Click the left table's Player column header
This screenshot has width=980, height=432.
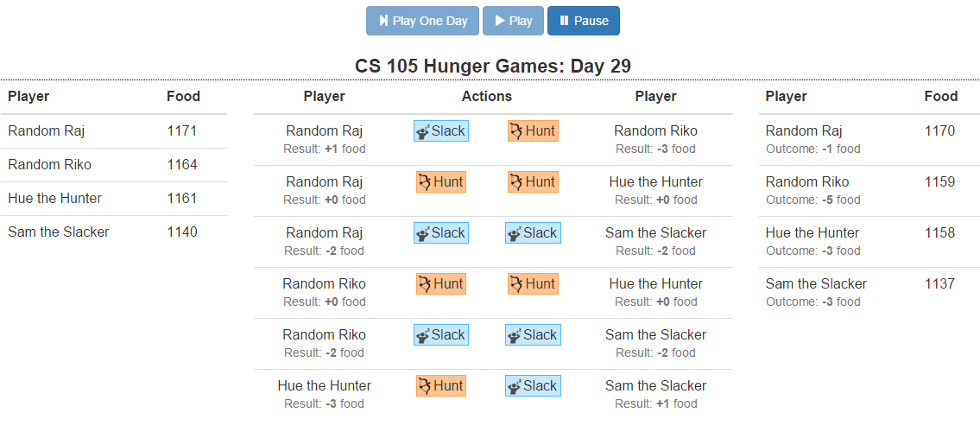tap(28, 97)
